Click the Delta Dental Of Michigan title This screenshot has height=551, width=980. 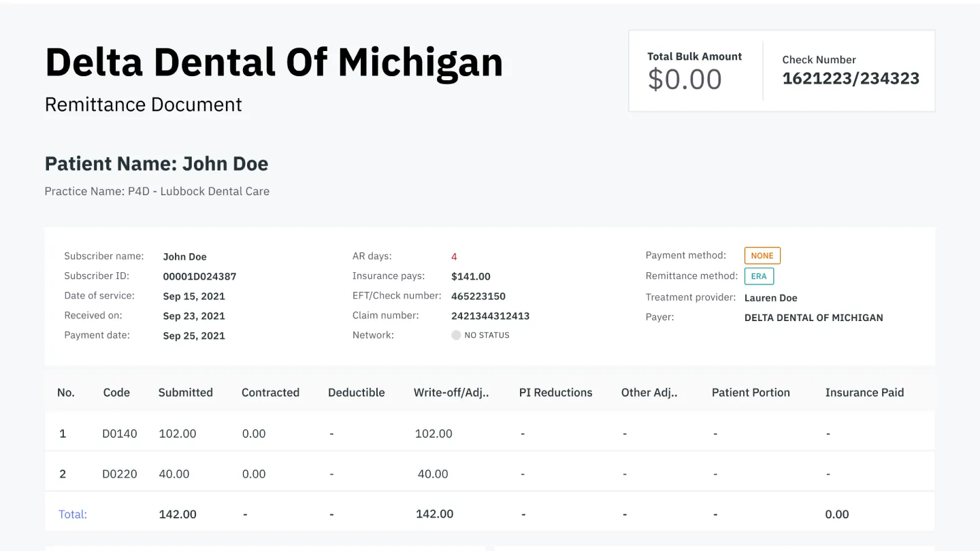click(274, 62)
